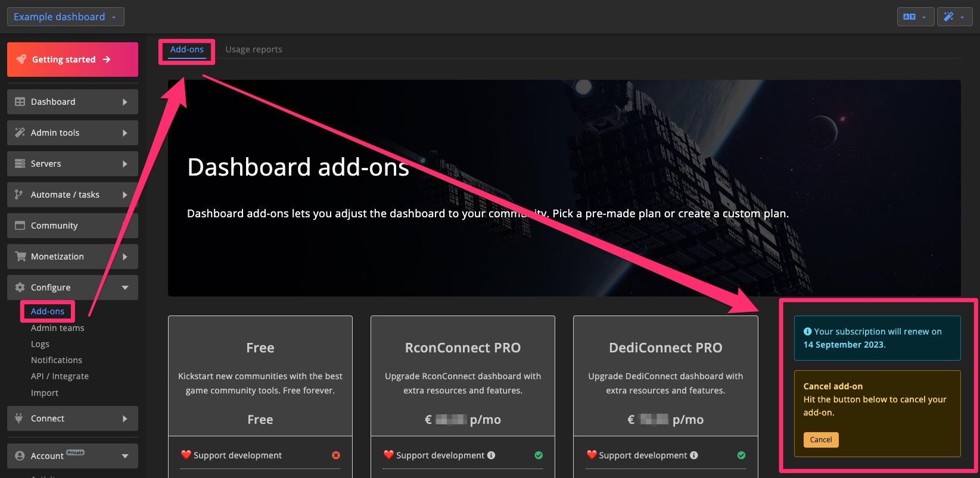Select Add-ons in the Configure submenu
The width and height of the screenshot is (980, 478).
click(x=48, y=311)
